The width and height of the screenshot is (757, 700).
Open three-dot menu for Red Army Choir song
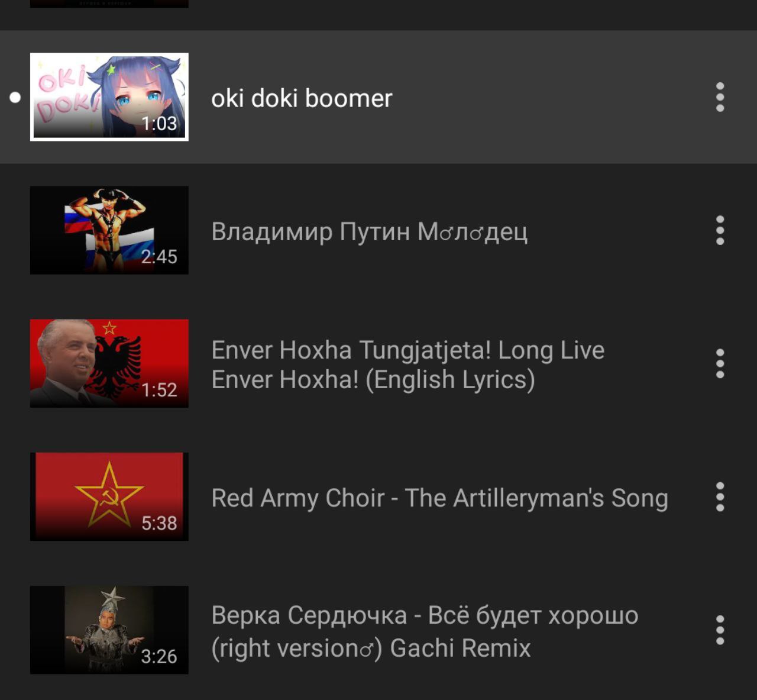720,496
